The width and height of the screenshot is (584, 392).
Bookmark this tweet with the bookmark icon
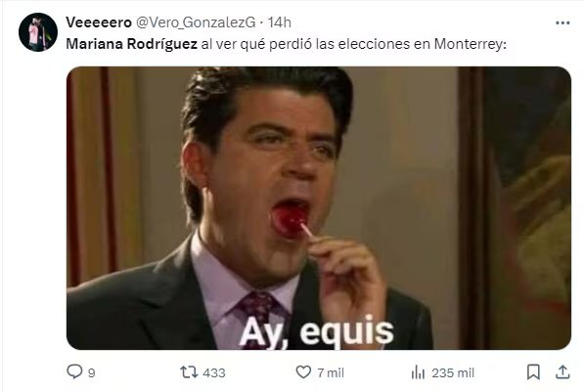[533, 371]
